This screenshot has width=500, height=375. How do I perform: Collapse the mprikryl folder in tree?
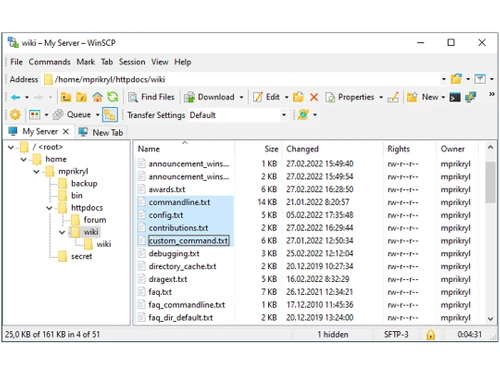[x=36, y=172]
